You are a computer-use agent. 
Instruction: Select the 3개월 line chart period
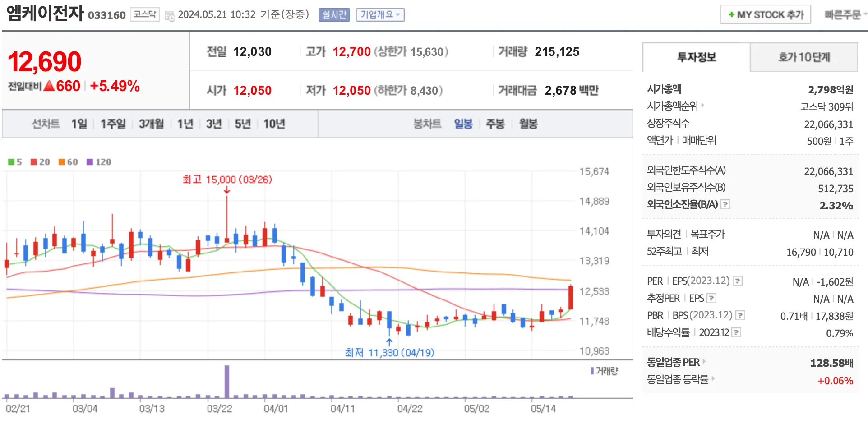151,124
